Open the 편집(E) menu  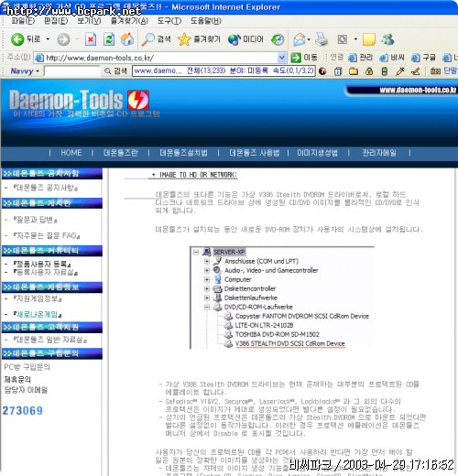56,21
